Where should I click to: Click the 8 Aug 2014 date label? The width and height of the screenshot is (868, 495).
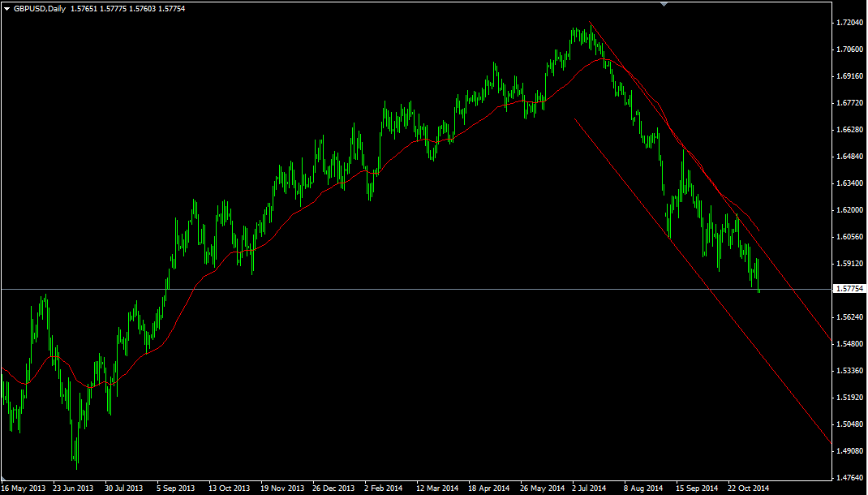(643, 489)
